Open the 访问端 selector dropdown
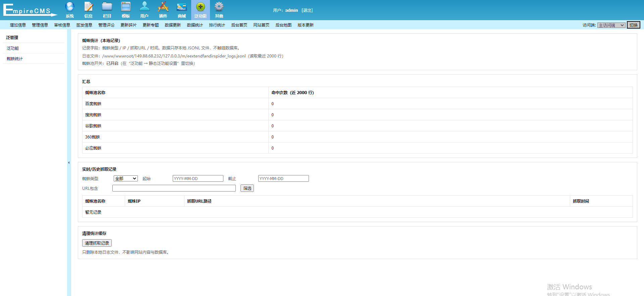 611,25
